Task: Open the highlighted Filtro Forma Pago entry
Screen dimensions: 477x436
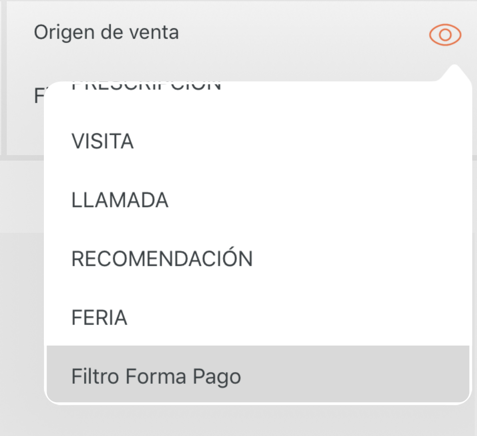Action: click(x=258, y=374)
